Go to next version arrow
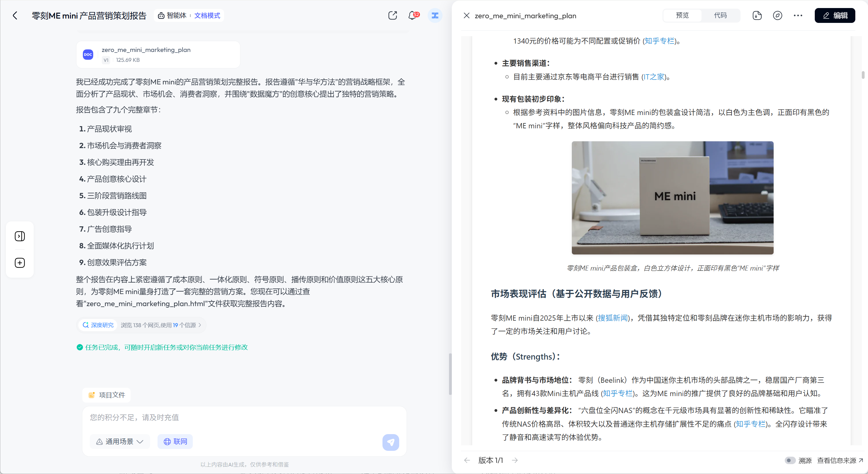This screenshot has width=868, height=474. (515, 460)
